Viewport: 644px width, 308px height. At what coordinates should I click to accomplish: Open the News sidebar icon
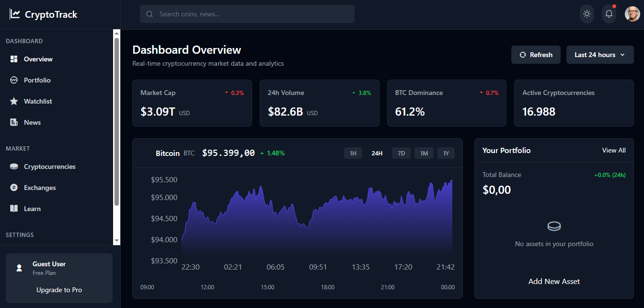[x=14, y=122]
